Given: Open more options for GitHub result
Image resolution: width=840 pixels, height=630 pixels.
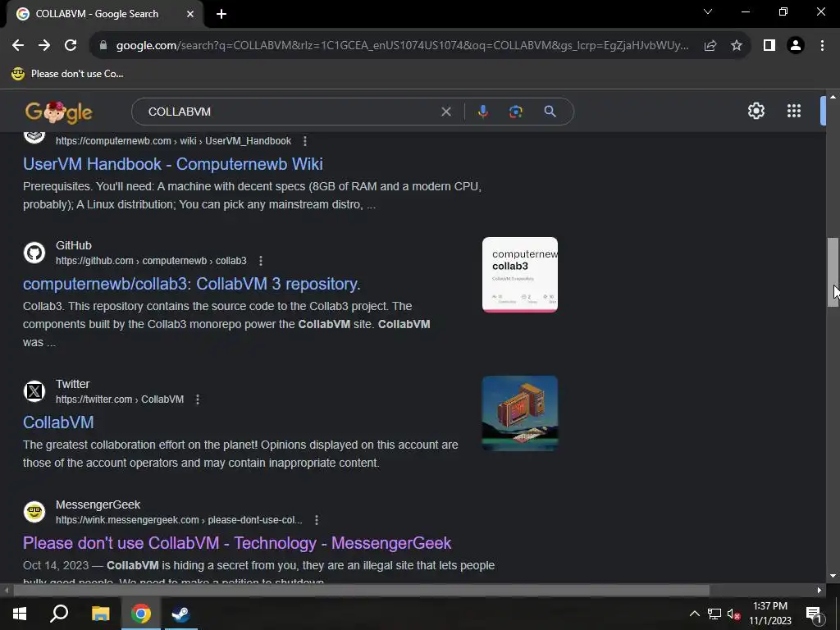Looking at the screenshot, I should [x=260, y=261].
